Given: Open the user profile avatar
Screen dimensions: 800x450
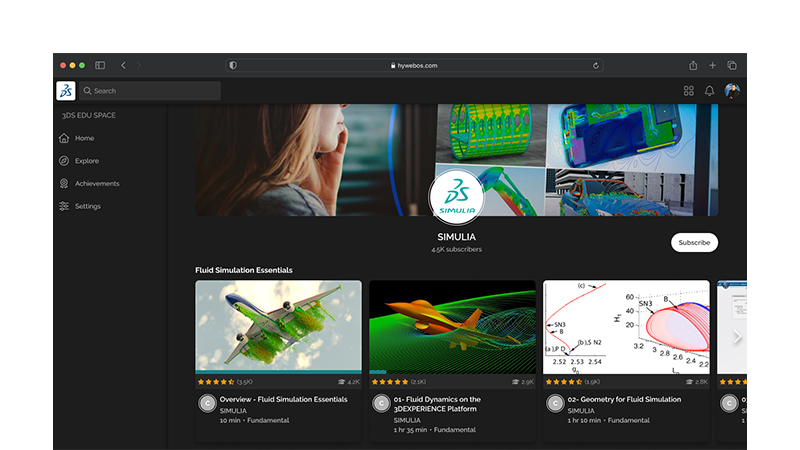Looking at the screenshot, I should [x=732, y=91].
